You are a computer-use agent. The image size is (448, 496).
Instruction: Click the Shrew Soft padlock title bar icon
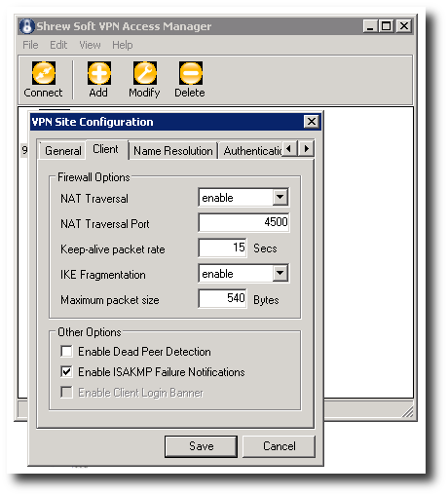click(x=26, y=26)
